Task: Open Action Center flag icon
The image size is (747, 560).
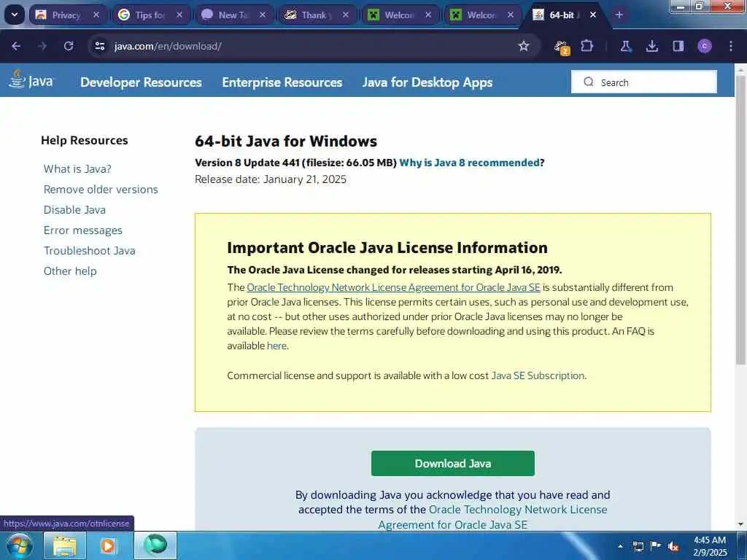Action: (x=656, y=545)
